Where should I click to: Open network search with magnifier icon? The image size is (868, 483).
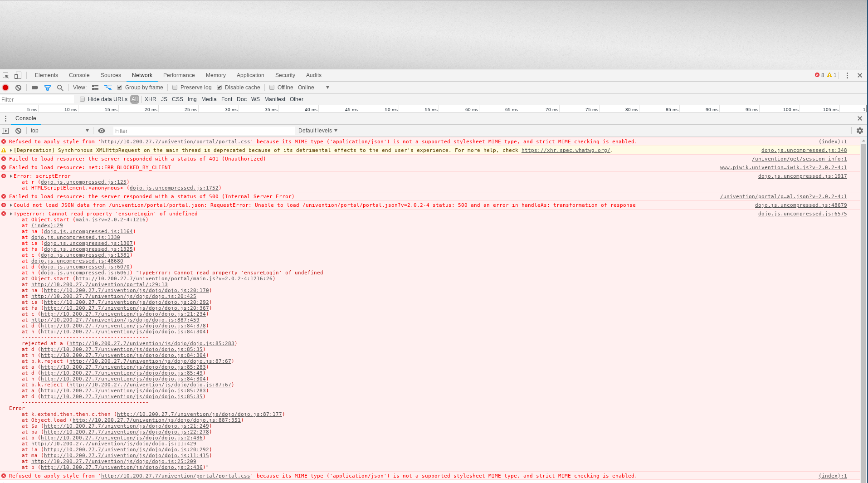coord(60,88)
